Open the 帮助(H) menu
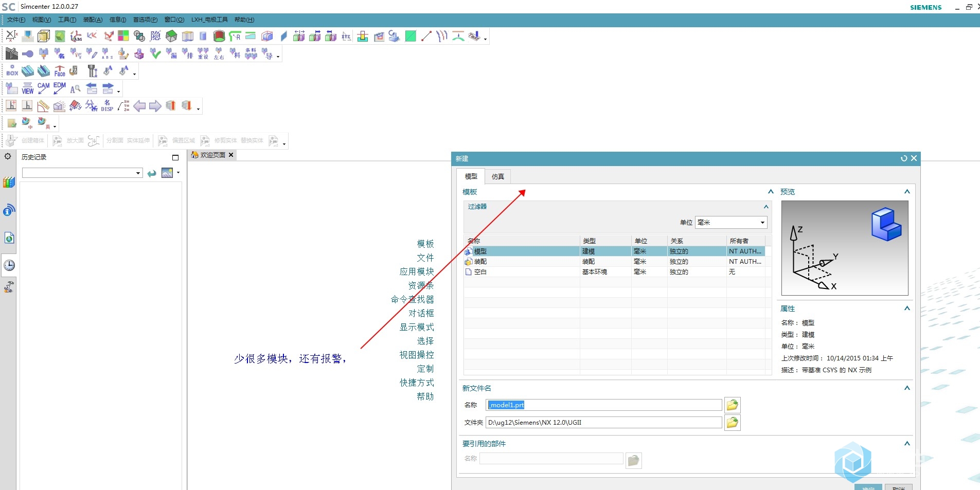This screenshot has height=490, width=980. [244, 20]
